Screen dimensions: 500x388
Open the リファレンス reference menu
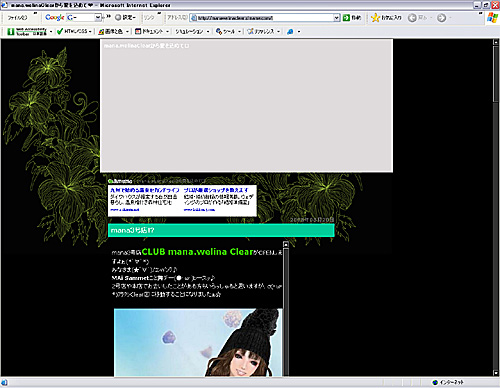click(x=263, y=31)
